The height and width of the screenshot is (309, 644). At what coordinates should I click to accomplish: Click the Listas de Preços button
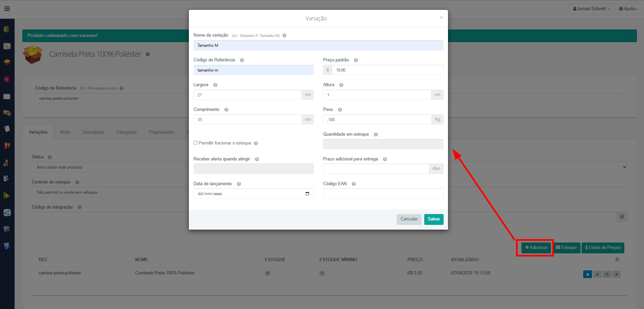(x=603, y=248)
